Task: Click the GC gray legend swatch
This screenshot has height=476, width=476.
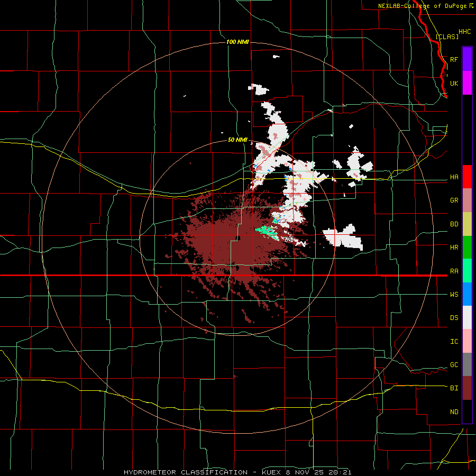Action: [x=467, y=364]
